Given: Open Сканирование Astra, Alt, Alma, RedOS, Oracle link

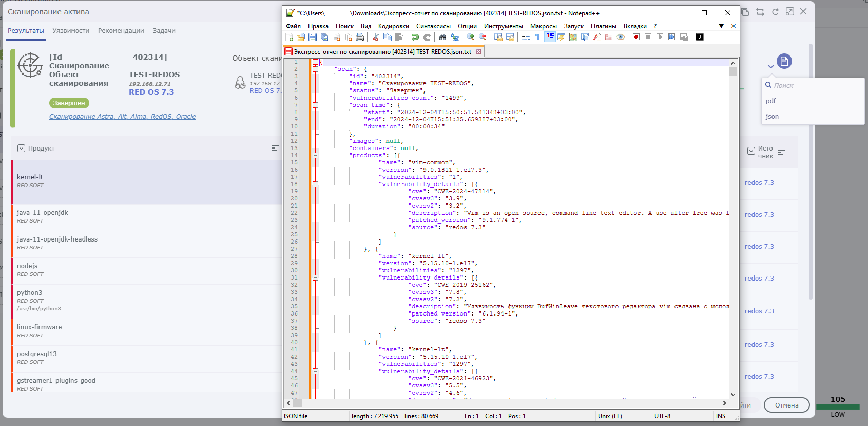Looking at the screenshot, I should (122, 117).
